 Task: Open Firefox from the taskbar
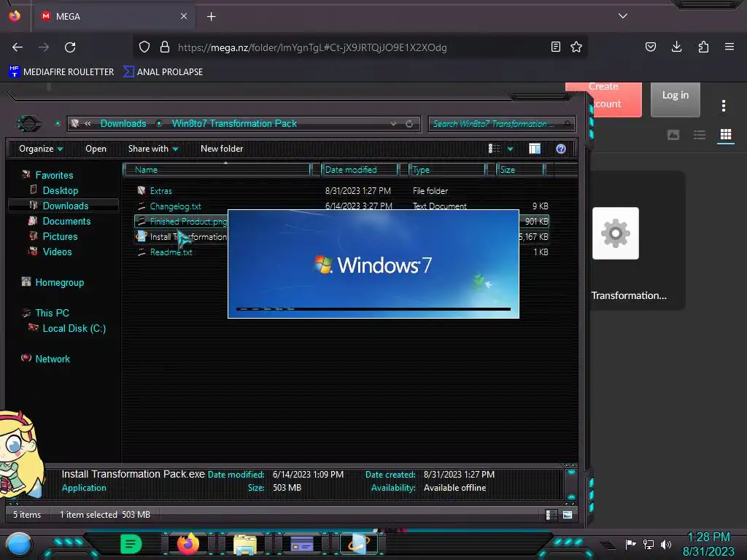tap(187, 544)
